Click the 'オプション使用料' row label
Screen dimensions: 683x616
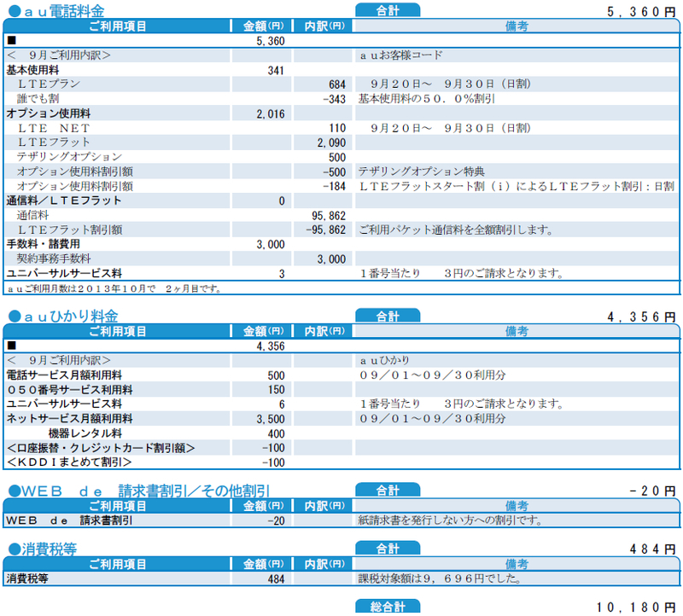point(49,113)
